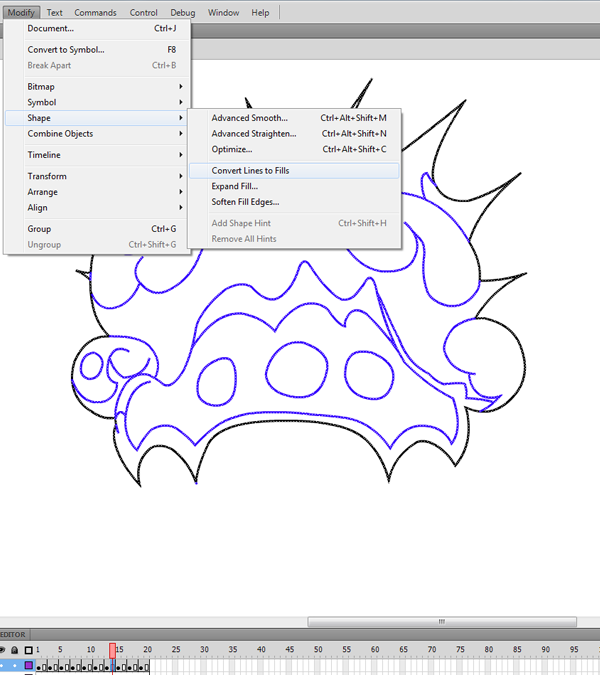Expand the Arrange submenu
Screen dimensions: 600x675
pyautogui.click(x=97, y=192)
